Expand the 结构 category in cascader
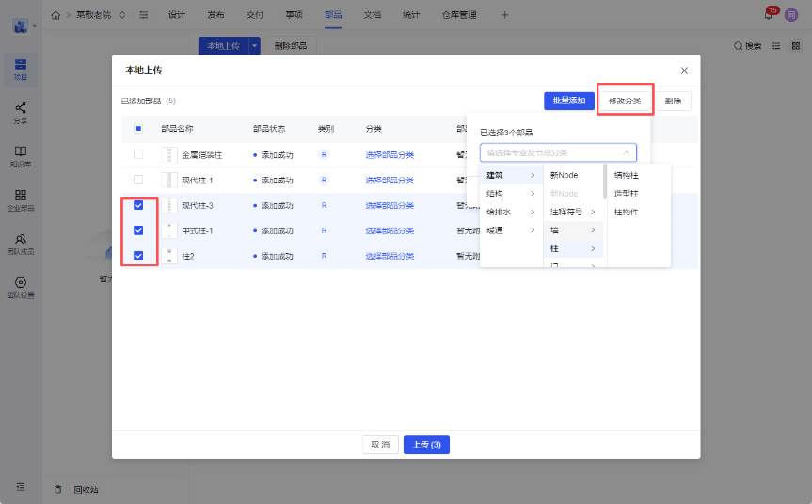Screen dimensions: 812x504 coord(510,194)
